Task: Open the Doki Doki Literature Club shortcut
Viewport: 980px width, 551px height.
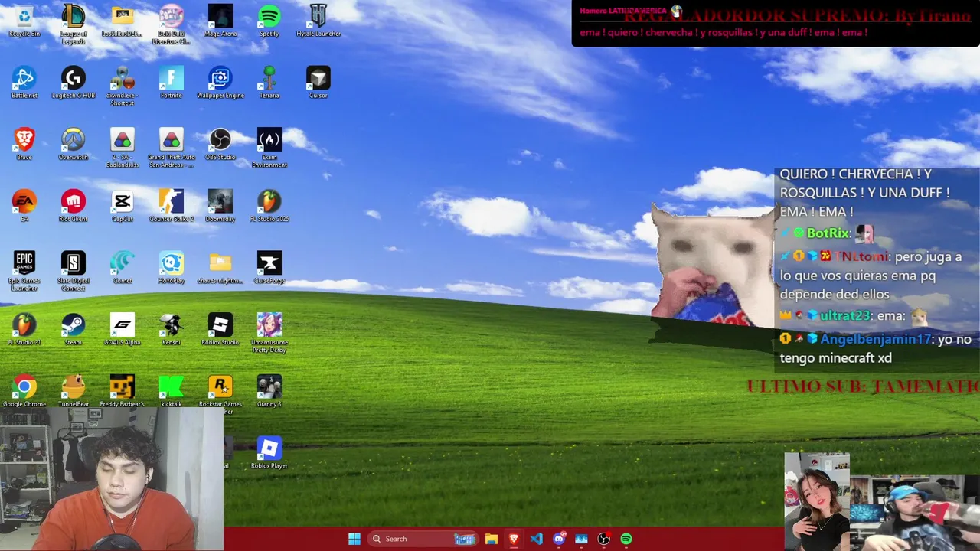Action: pyautogui.click(x=171, y=24)
